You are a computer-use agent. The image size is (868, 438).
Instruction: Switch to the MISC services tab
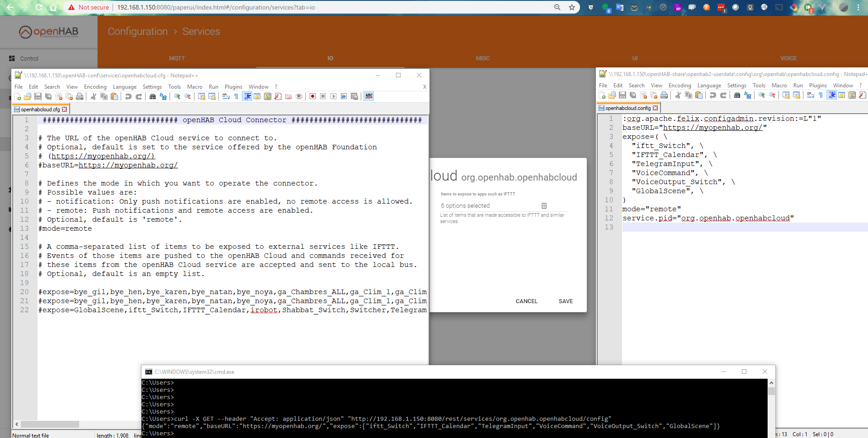tap(482, 58)
